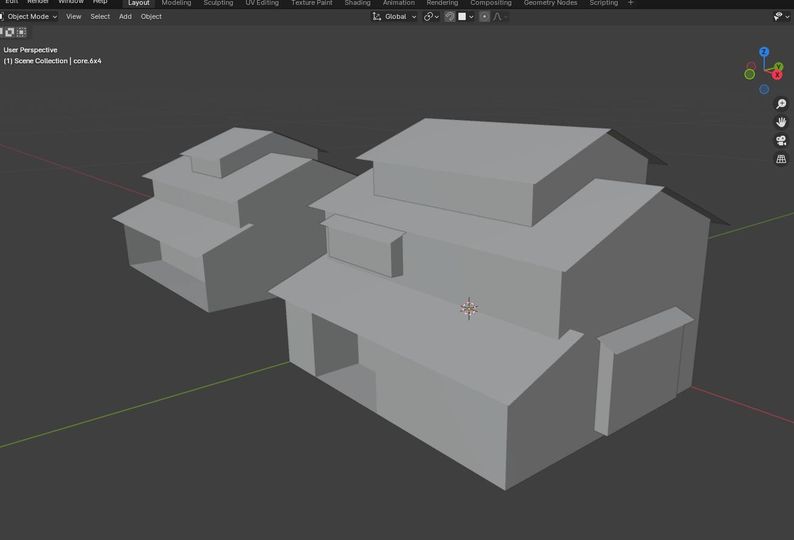Switch to the Shading workspace tab

coord(358,3)
